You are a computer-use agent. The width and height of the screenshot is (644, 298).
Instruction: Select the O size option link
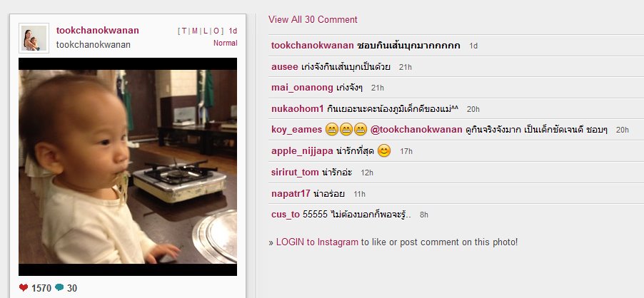point(216,31)
